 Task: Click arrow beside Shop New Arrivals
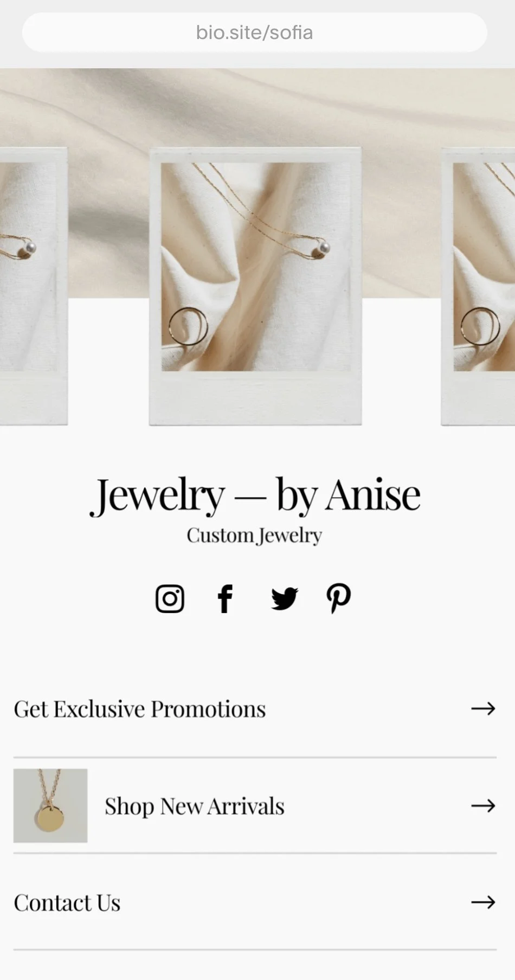coord(483,805)
